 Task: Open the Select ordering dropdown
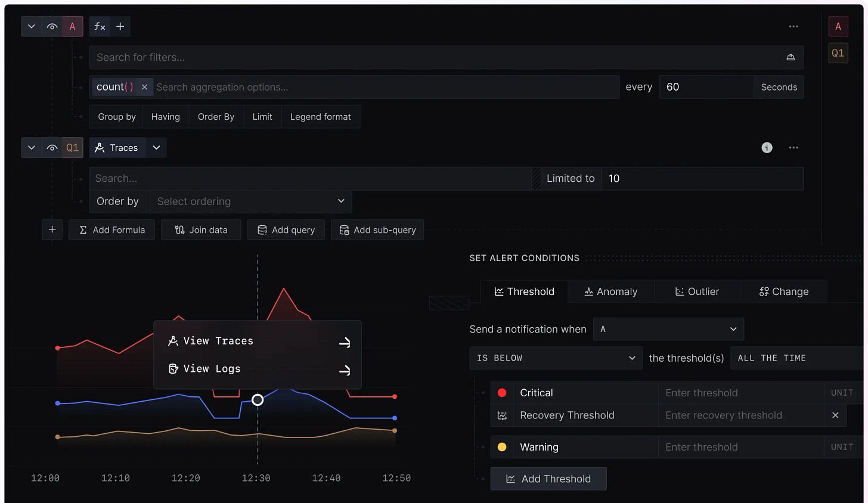tap(251, 201)
